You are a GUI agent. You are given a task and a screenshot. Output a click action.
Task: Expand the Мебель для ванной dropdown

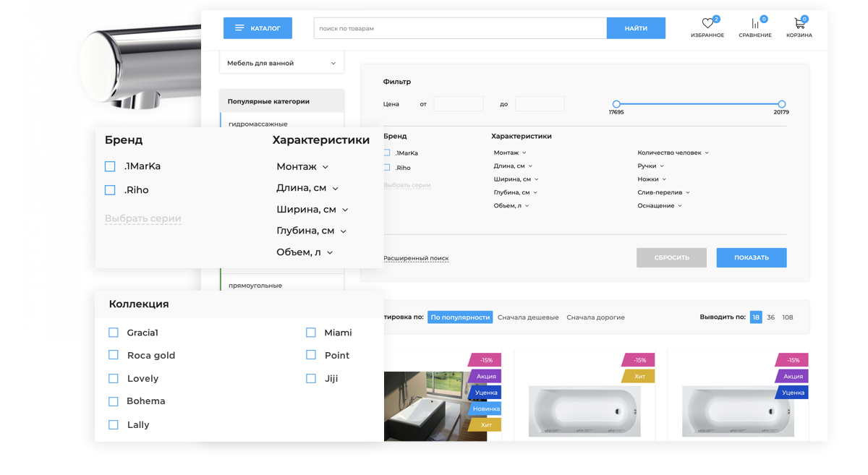[x=281, y=63]
